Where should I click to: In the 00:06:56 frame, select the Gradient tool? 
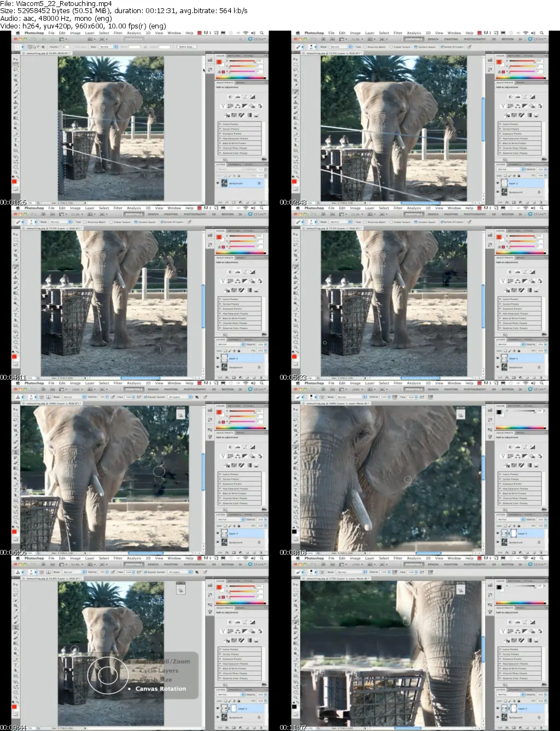pos(15,469)
